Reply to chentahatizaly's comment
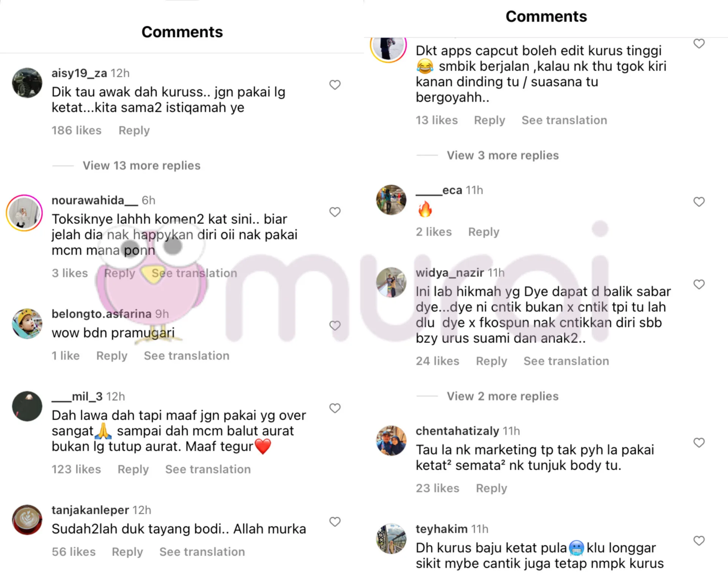 (491, 488)
